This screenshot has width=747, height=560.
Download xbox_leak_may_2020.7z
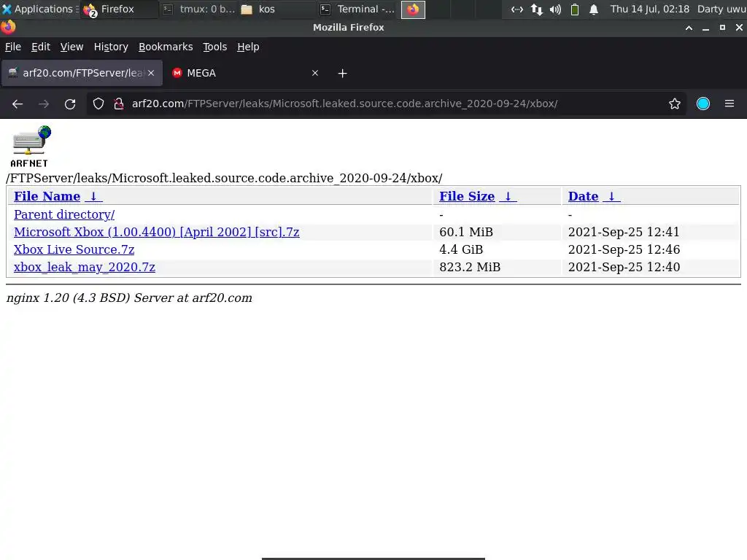(x=85, y=267)
